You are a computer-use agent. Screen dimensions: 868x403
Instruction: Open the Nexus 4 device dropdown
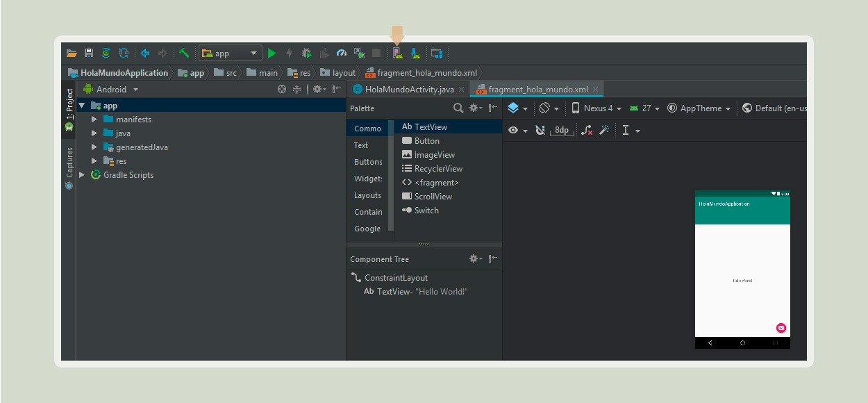pyautogui.click(x=596, y=108)
